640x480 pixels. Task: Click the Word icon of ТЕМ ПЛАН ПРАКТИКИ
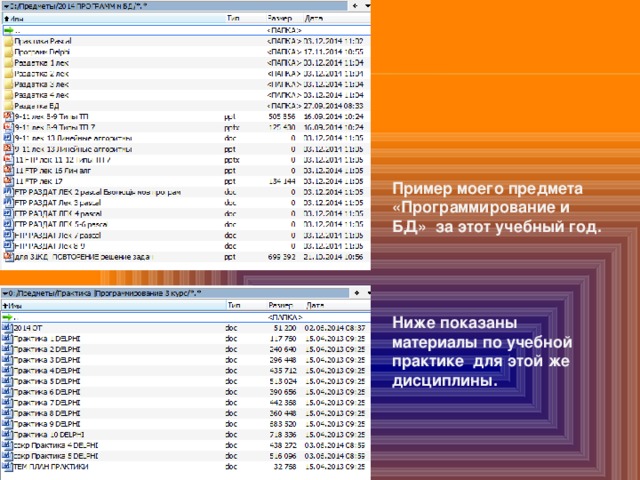[7, 467]
